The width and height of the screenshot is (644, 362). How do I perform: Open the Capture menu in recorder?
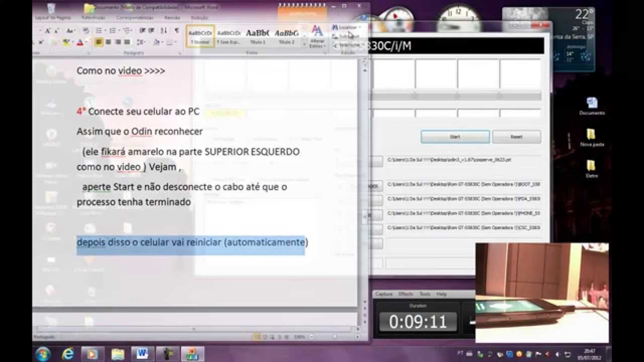click(384, 294)
